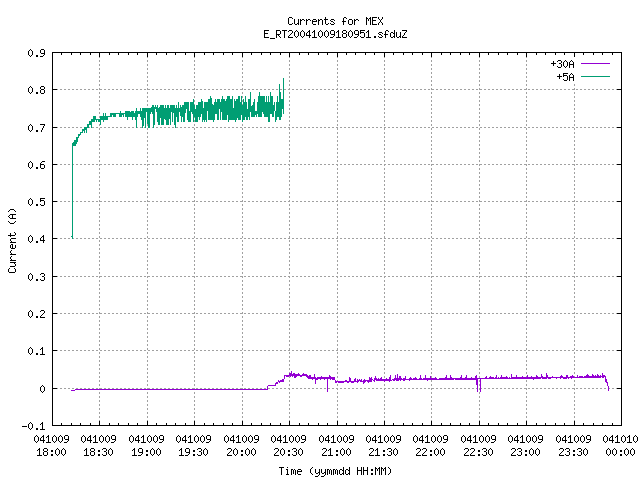
Task: Click the 041009 18:00 time tick label
Action: (51, 446)
